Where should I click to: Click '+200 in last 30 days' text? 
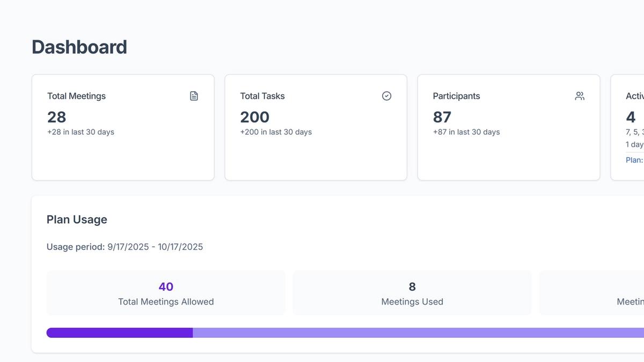(x=276, y=132)
